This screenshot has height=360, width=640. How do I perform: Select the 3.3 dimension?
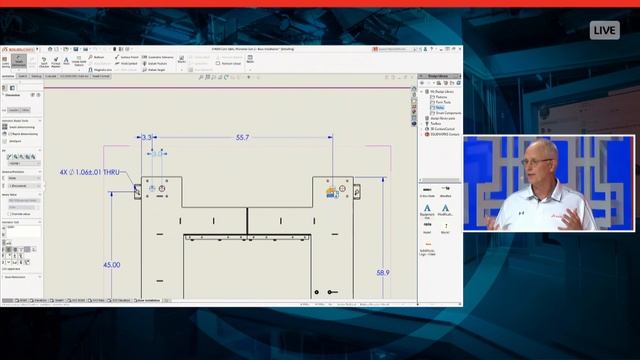point(147,138)
